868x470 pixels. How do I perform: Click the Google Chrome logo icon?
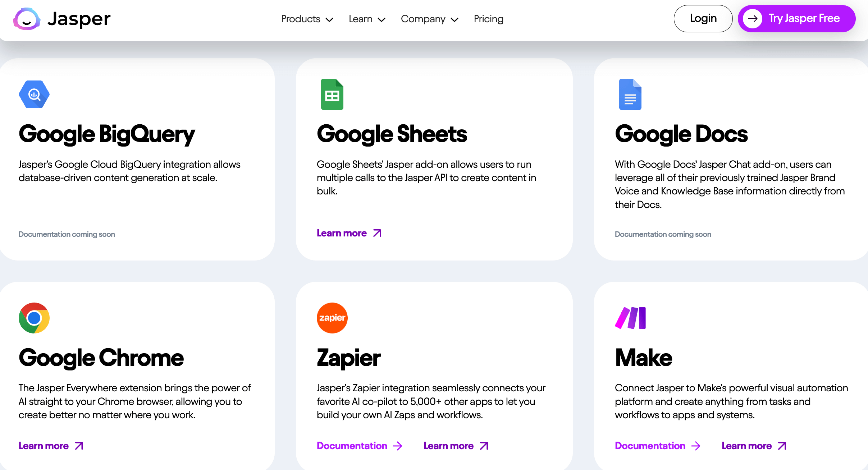(x=34, y=318)
